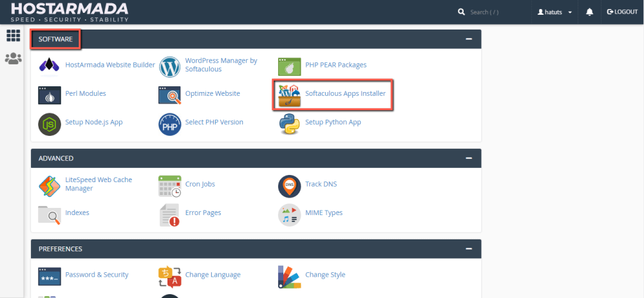Open the PHP PEAR Packages link

pos(336,65)
